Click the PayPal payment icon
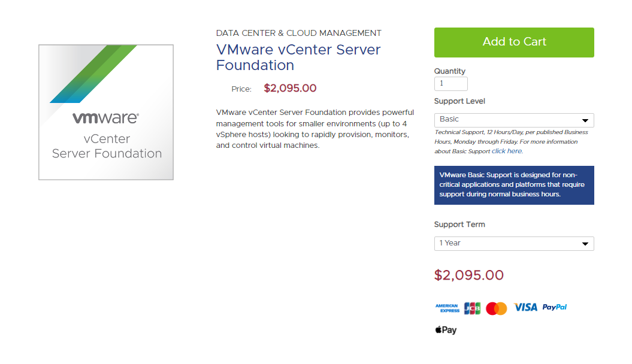632x364 pixels. click(555, 307)
